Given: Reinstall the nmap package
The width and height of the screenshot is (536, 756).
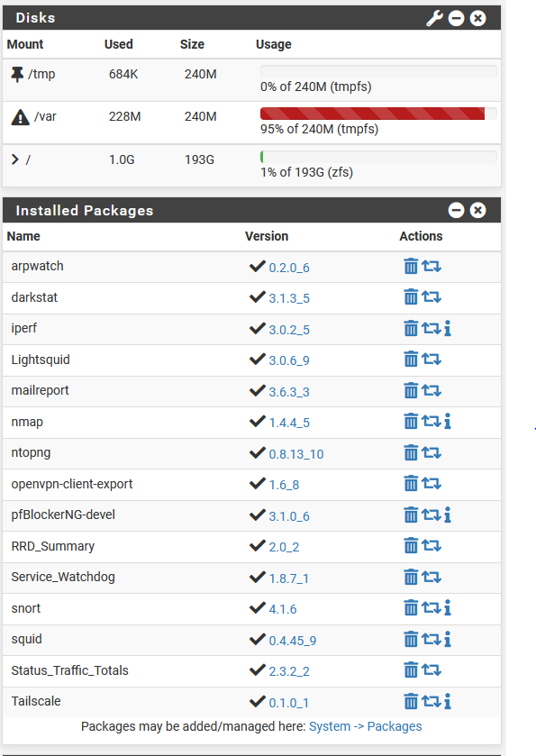Looking at the screenshot, I should point(432,422).
